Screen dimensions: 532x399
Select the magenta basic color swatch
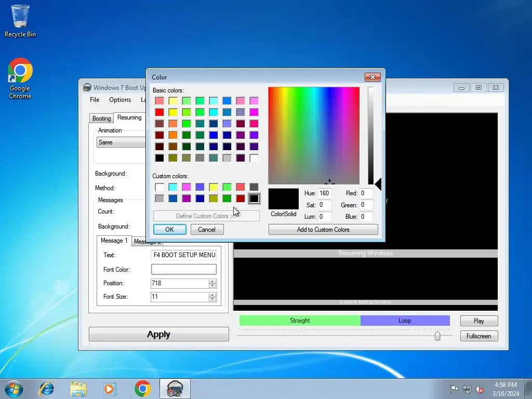coord(254,112)
